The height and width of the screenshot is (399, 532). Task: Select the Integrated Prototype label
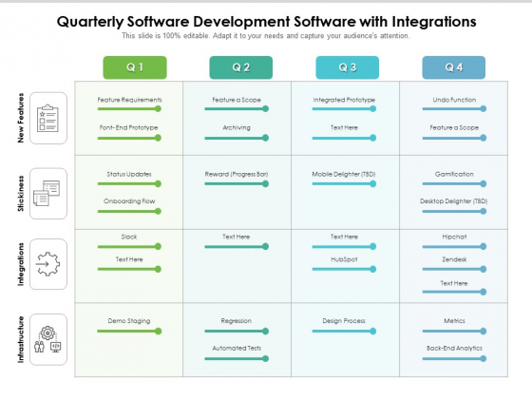click(344, 100)
